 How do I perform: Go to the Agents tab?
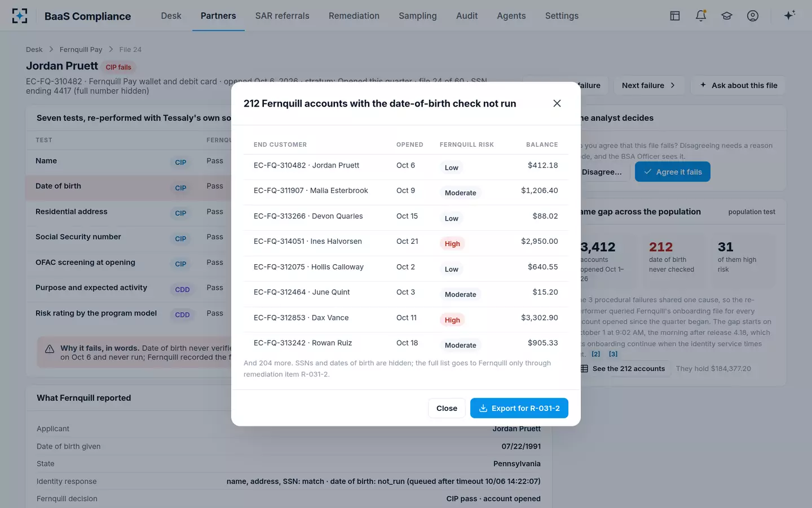click(x=511, y=16)
